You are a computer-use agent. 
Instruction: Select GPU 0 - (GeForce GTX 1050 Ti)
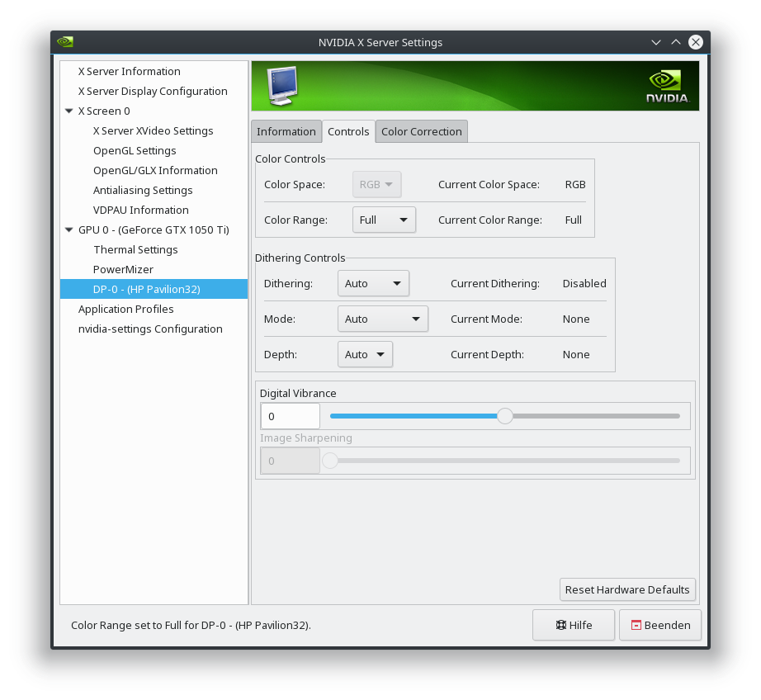coord(154,230)
